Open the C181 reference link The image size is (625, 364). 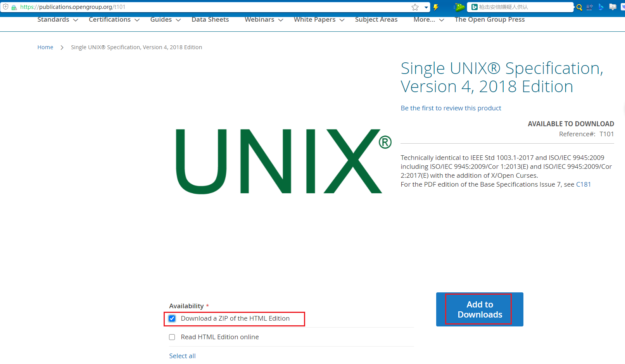(x=584, y=184)
